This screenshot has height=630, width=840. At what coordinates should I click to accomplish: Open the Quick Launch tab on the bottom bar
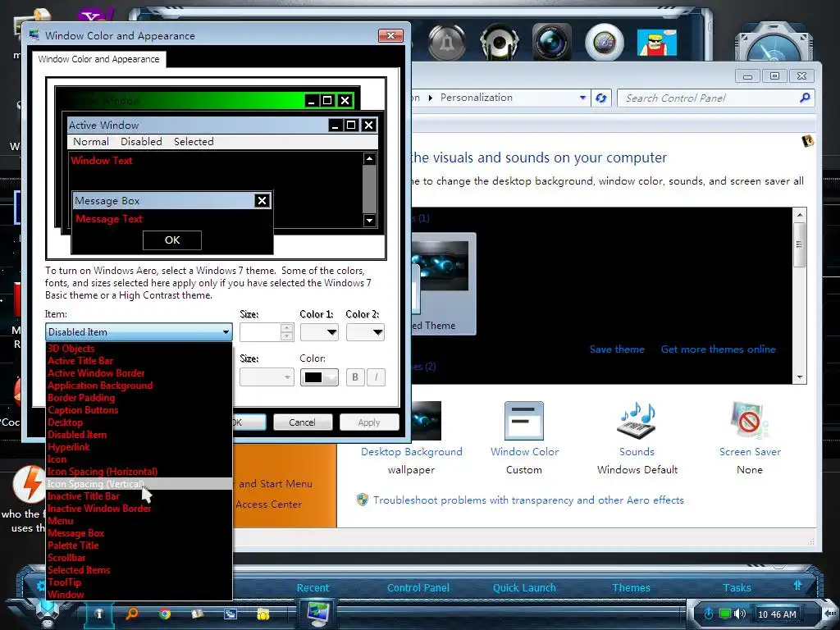pos(524,587)
